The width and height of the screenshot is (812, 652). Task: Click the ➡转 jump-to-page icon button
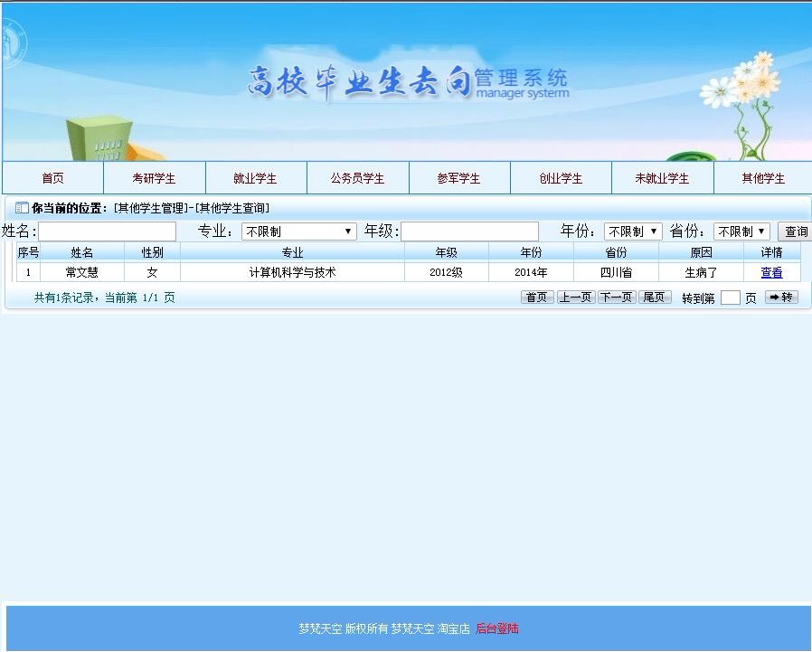[x=780, y=297]
